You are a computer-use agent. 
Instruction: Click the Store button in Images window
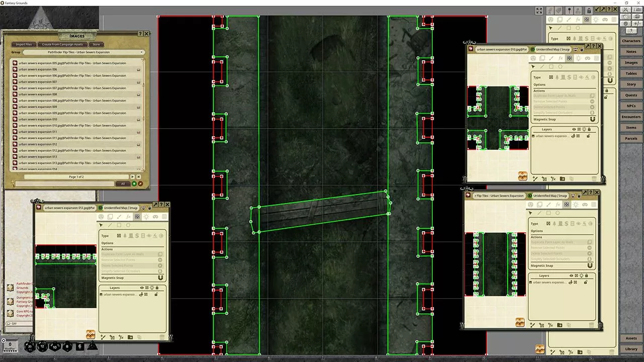[96, 44]
